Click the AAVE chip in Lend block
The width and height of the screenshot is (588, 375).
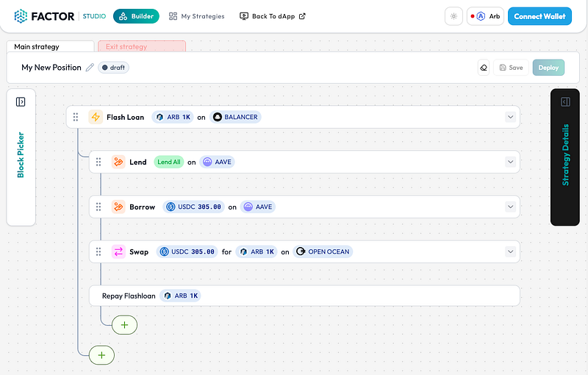(217, 162)
